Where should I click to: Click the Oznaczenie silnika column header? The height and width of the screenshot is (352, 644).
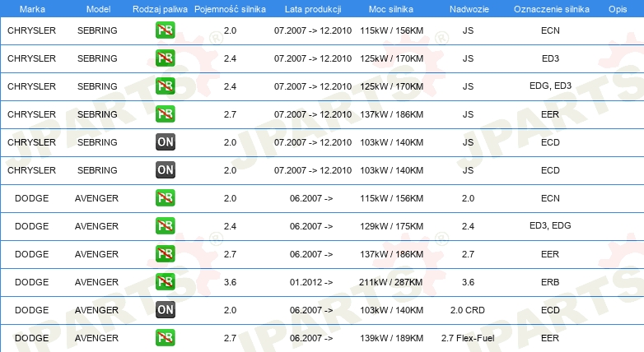coord(551,9)
